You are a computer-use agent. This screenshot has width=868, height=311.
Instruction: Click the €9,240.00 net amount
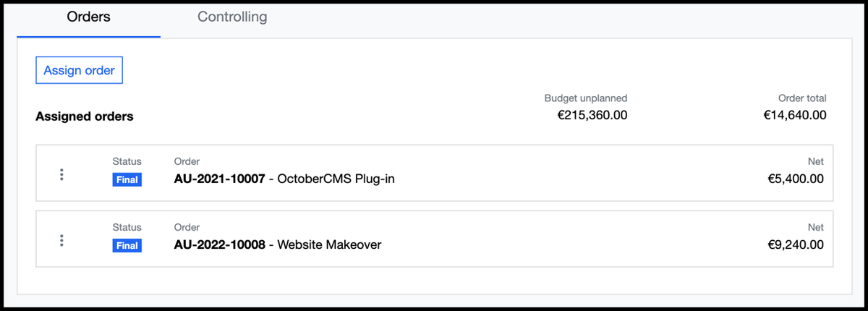(796, 245)
